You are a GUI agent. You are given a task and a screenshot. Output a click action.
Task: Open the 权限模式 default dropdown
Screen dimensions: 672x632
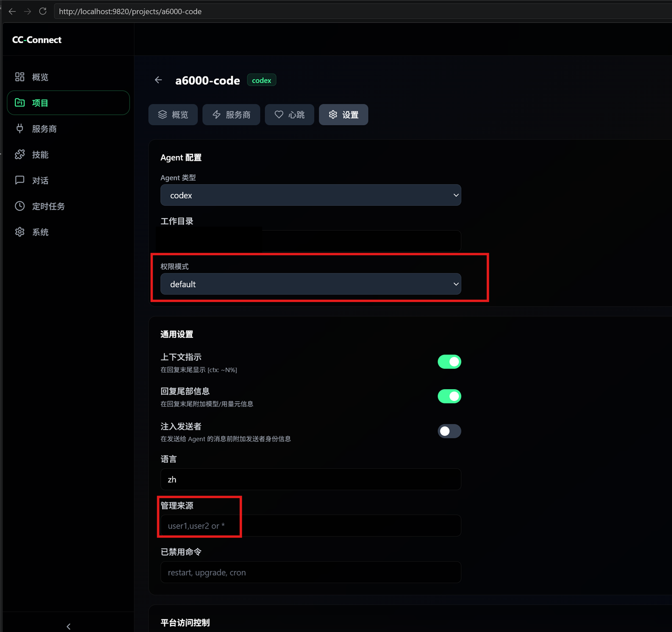pyautogui.click(x=311, y=284)
